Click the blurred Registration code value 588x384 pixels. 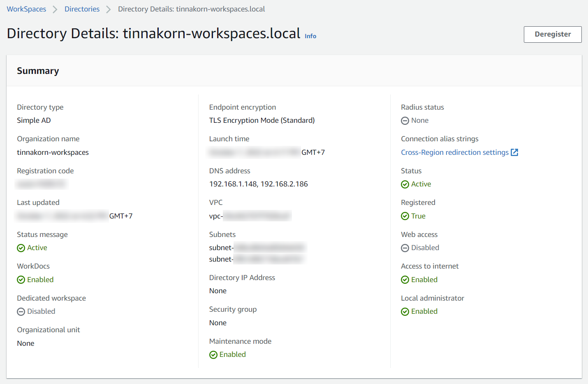click(41, 184)
